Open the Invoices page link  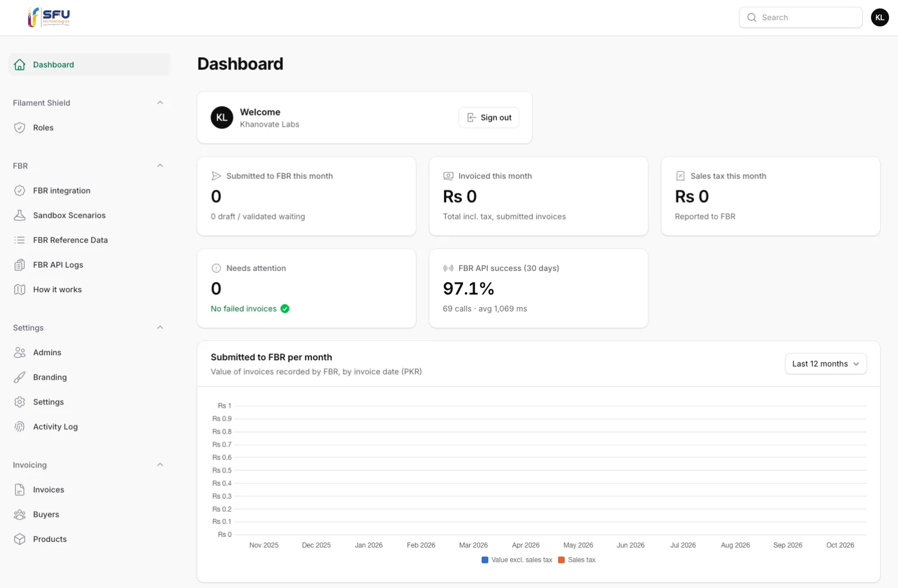click(x=89, y=489)
